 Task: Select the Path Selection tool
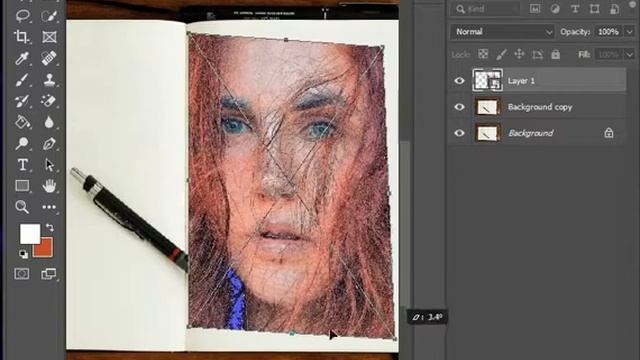coord(49,165)
